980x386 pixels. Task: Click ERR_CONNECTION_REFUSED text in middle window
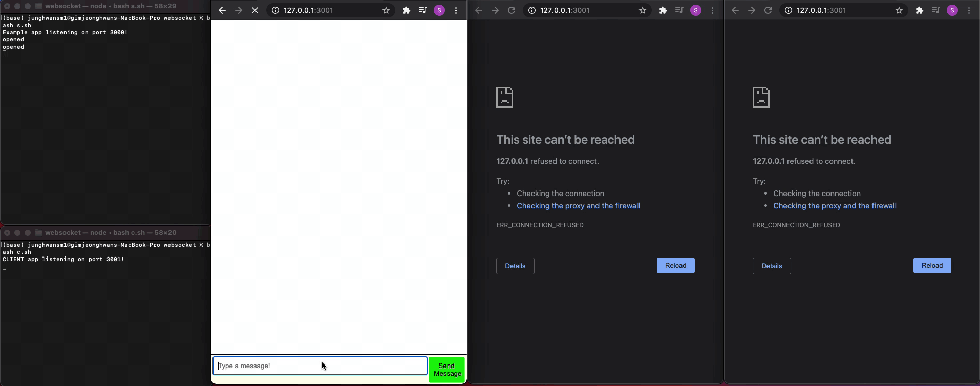(x=540, y=225)
